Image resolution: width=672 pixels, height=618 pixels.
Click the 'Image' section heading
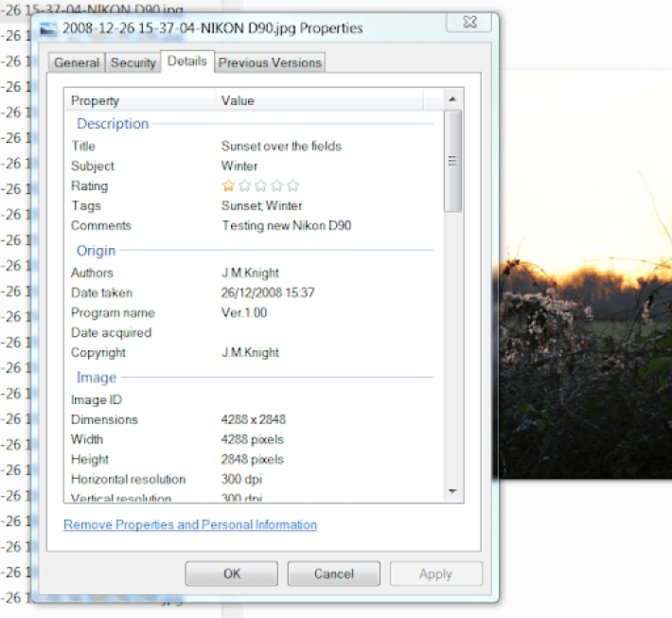(x=97, y=378)
